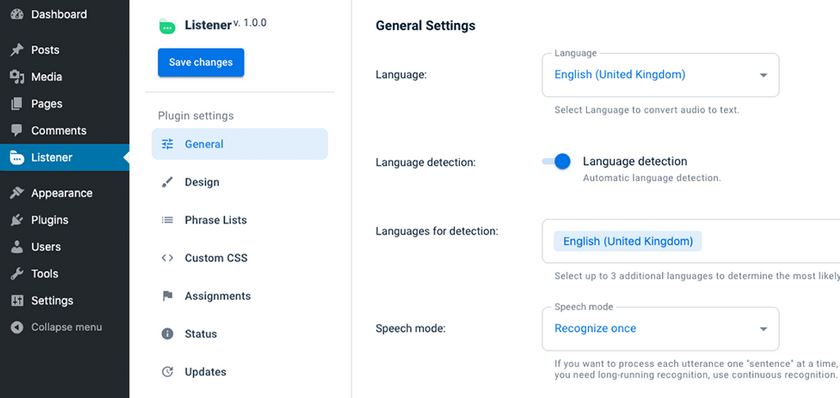Open Users in admin menu
Image resolution: width=840 pixels, height=398 pixels.
point(64,247)
